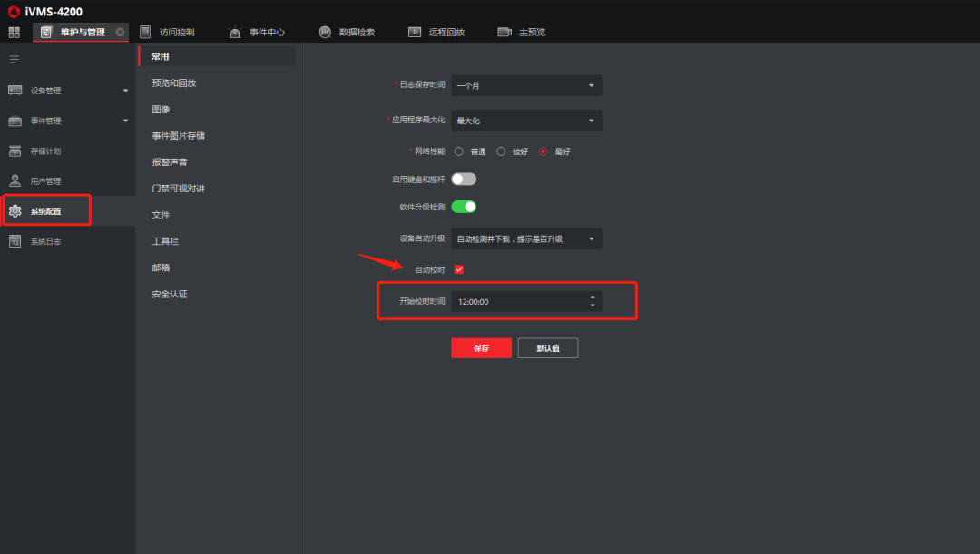Image resolution: width=980 pixels, height=554 pixels.
Task: Open the 应用程序最大化 dropdown
Action: (x=526, y=121)
